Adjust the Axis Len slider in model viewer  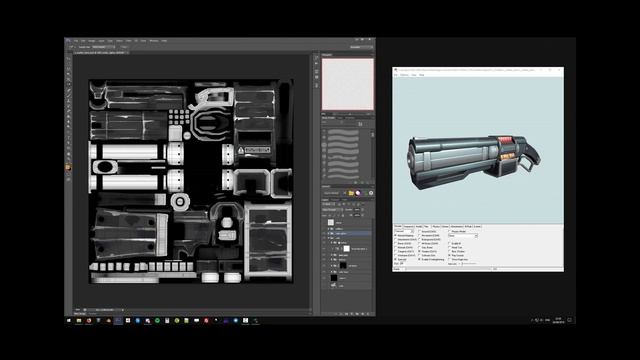[x=469, y=264]
